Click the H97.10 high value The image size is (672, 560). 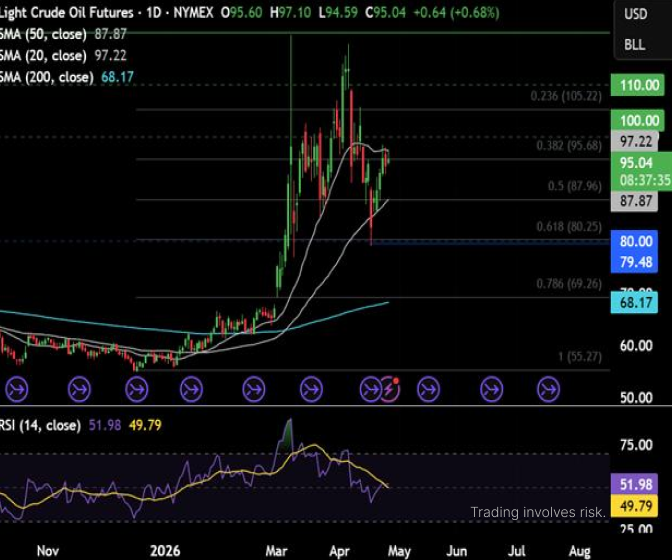point(291,12)
